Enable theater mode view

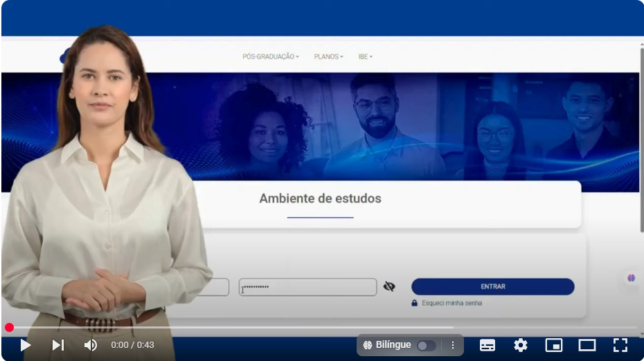click(x=587, y=345)
